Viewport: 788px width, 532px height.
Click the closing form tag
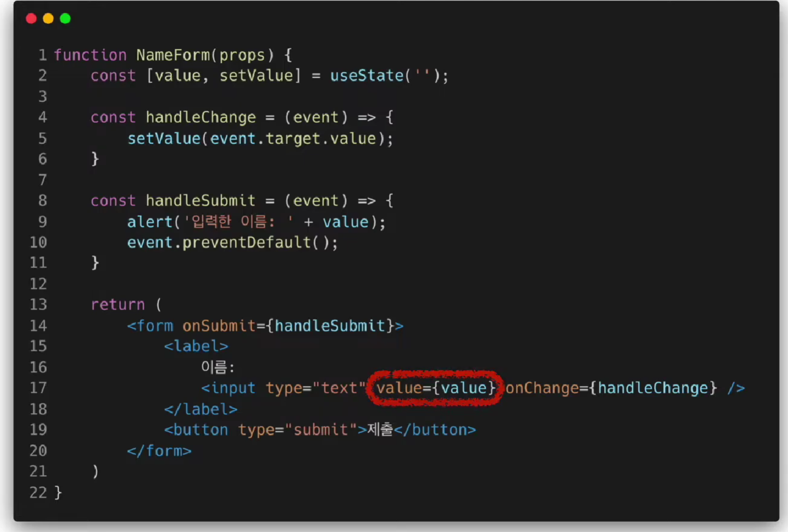coord(159,451)
